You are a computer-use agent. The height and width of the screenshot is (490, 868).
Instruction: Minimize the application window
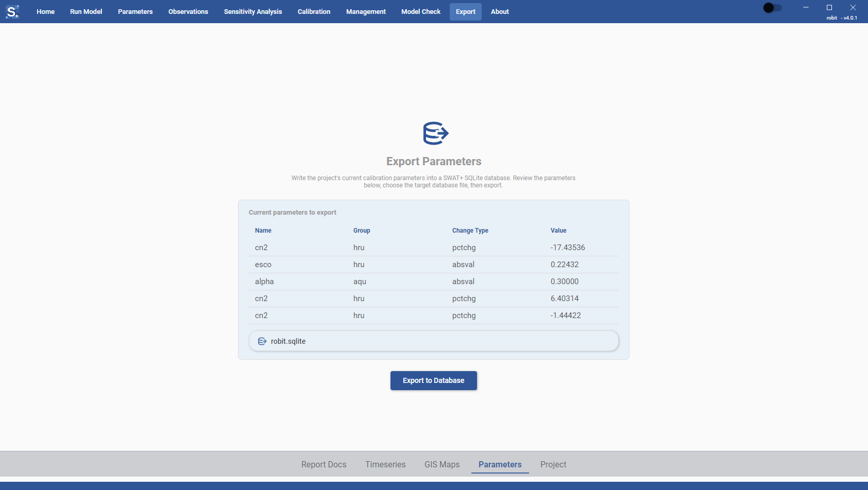[806, 7]
